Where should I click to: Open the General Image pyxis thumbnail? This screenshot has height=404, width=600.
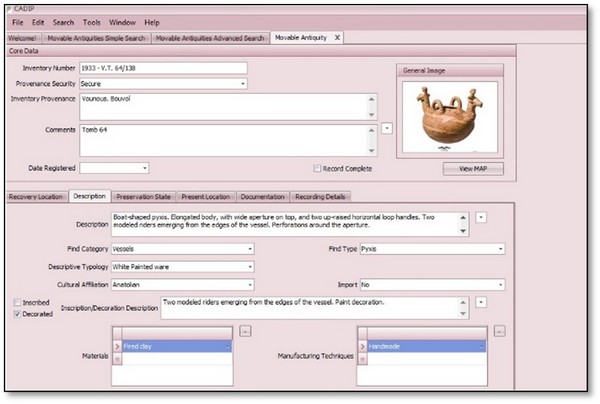pos(450,117)
